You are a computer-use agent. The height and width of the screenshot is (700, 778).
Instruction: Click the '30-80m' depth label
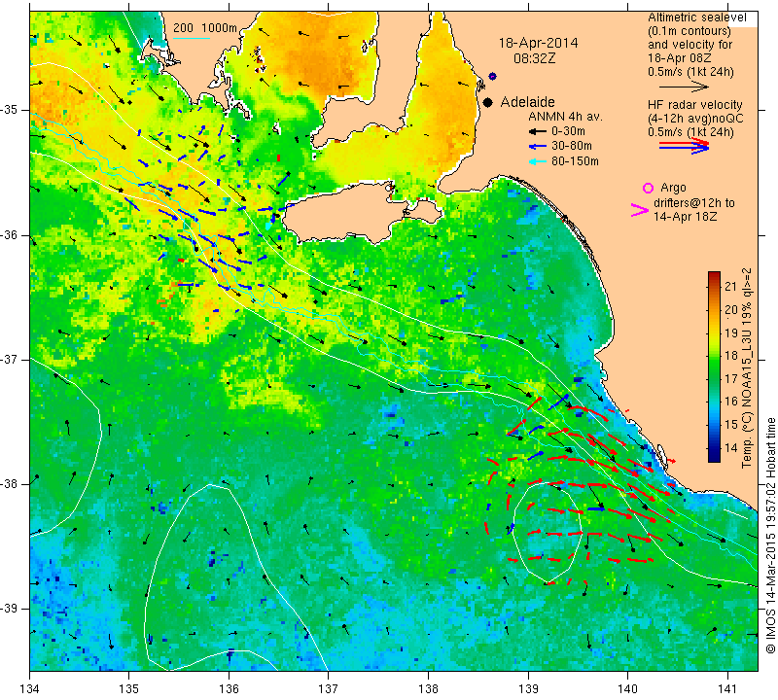point(572,146)
